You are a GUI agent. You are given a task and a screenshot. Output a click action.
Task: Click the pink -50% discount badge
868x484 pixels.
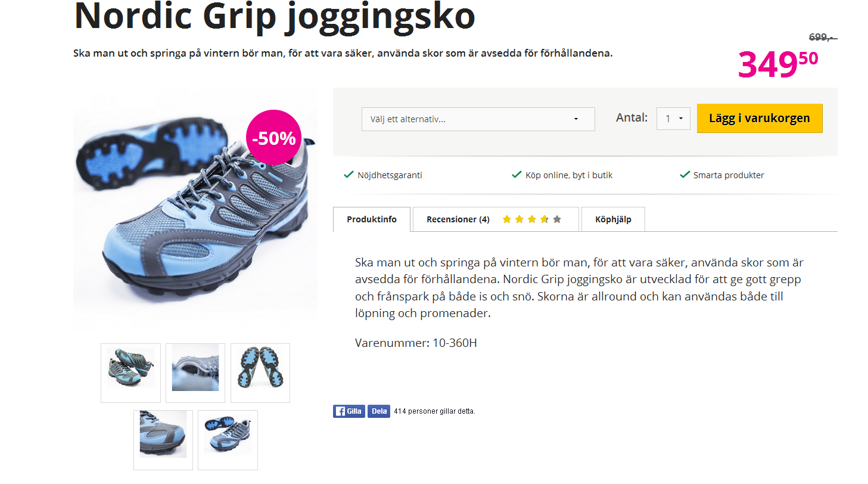(x=274, y=138)
